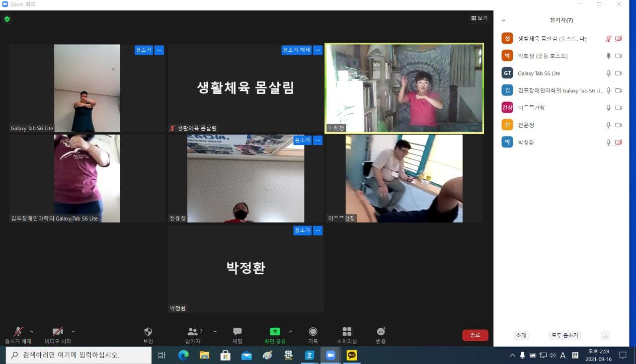Viewport: 636px width, 364px height.
Task: Expand audio options arrow beside 음소거 해제
Action: pyautogui.click(x=32, y=331)
